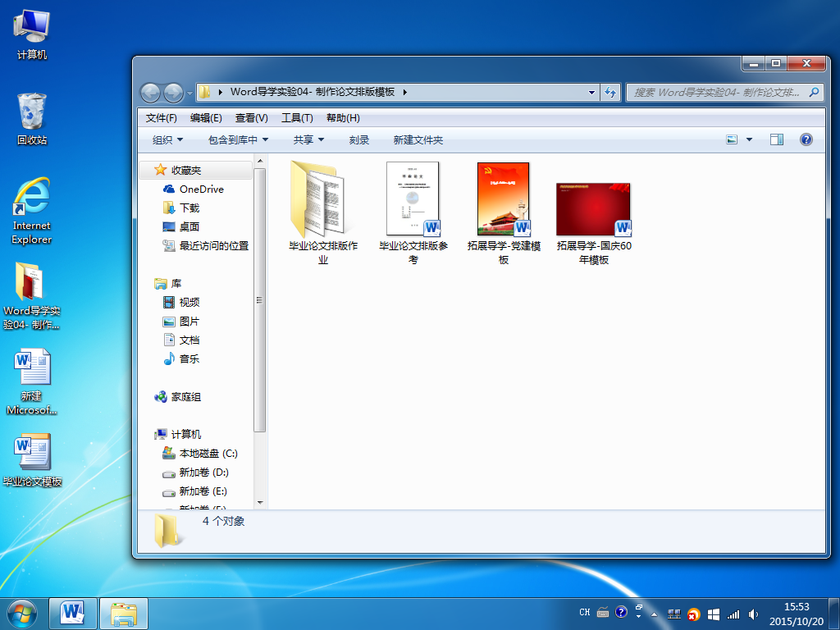Open the 组织 dropdown
The width and height of the screenshot is (840, 630).
(167, 139)
